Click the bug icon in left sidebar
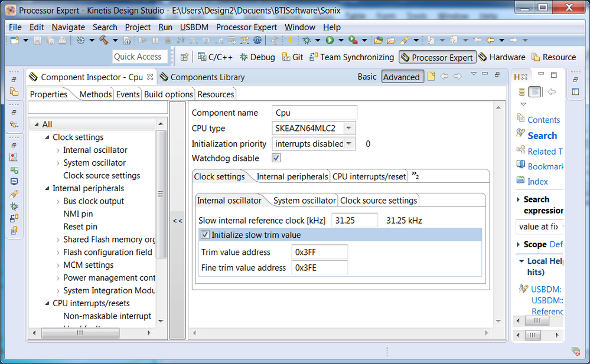 point(14,206)
